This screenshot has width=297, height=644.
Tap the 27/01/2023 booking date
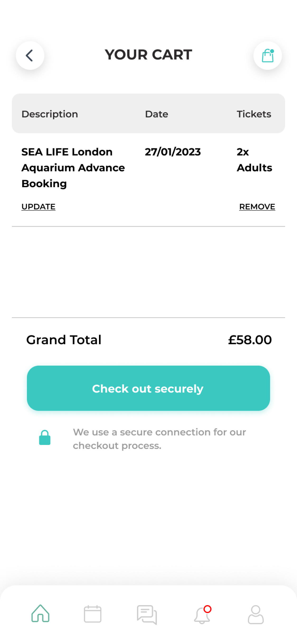click(x=173, y=152)
